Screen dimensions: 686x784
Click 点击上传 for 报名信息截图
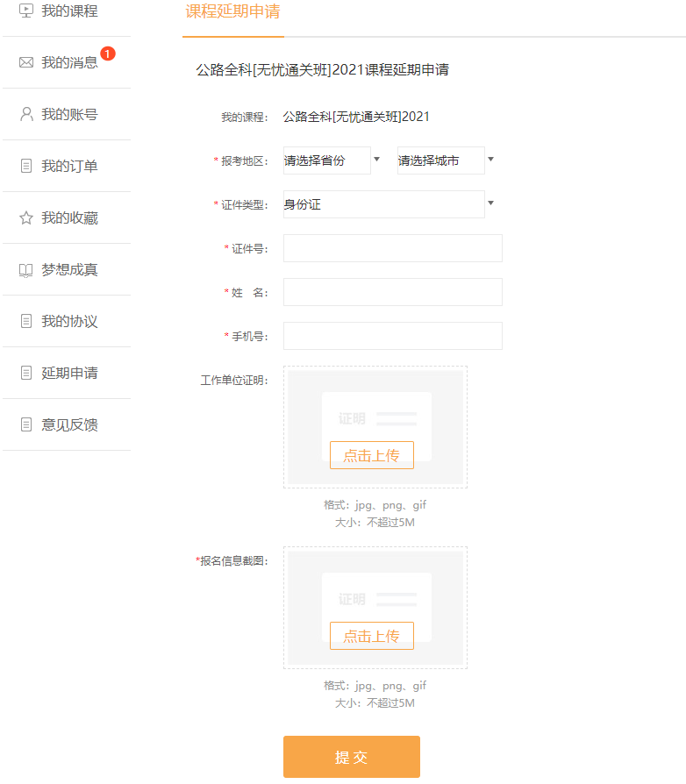tap(371, 636)
